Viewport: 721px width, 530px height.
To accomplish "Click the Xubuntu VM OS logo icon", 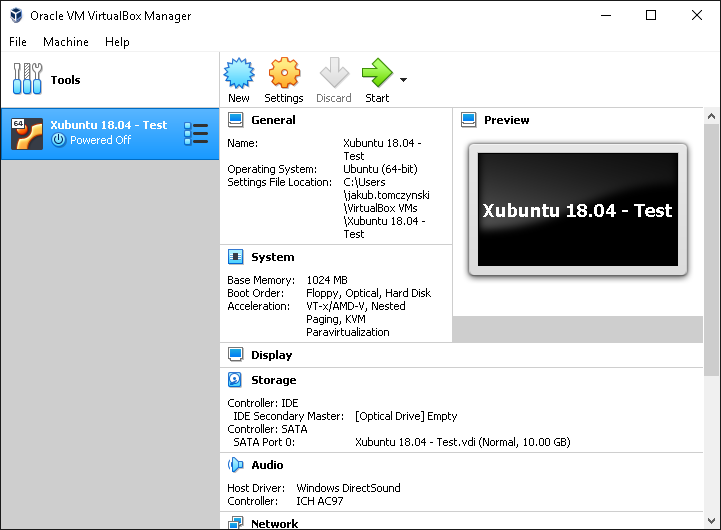I will click(27, 134).
